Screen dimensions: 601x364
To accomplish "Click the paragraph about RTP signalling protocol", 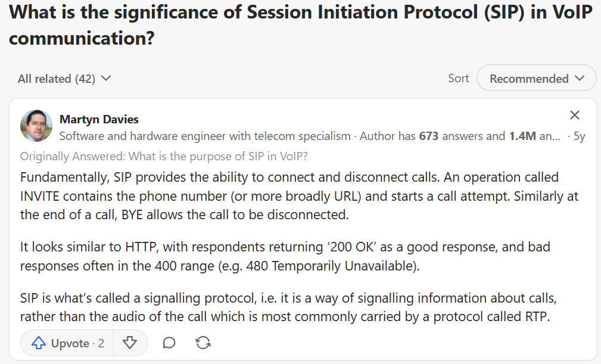I will pyautogui.click(x=288, y=307).
